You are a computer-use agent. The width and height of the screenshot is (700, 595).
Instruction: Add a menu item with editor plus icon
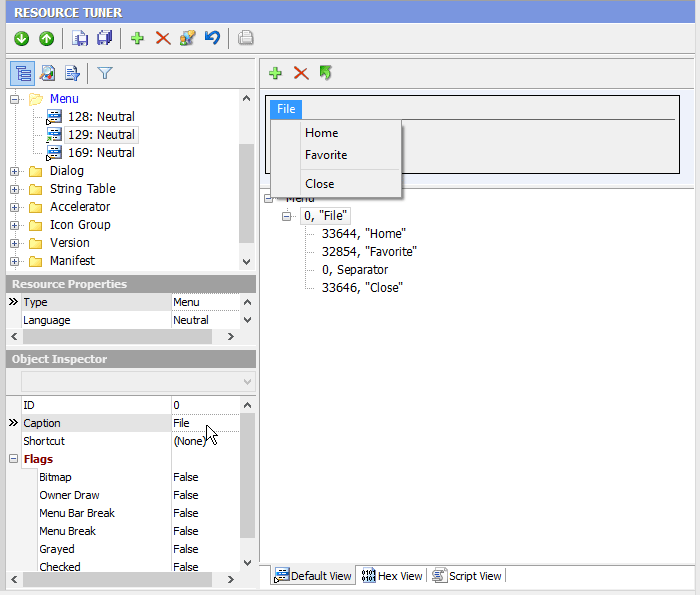click(x=275, y=73)
